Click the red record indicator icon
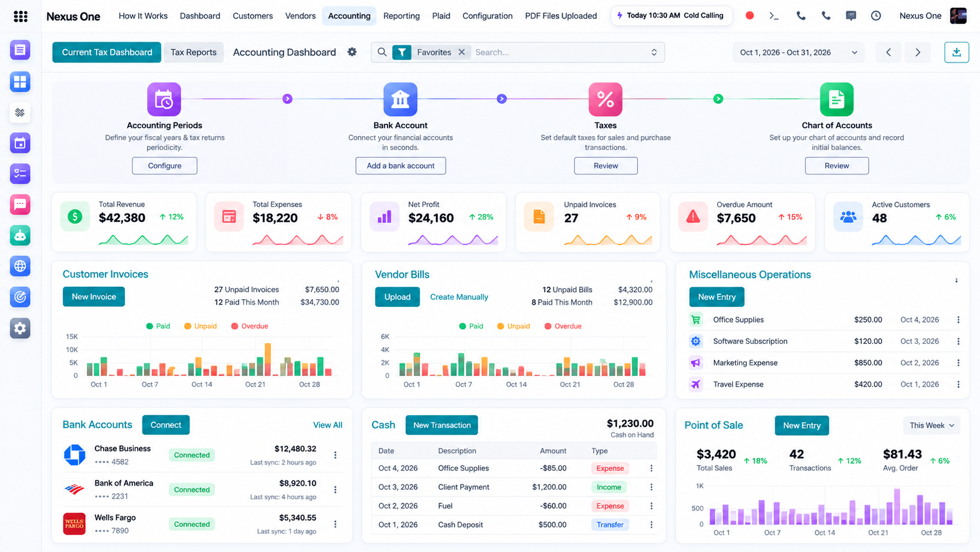 click(x=749, y=16)
